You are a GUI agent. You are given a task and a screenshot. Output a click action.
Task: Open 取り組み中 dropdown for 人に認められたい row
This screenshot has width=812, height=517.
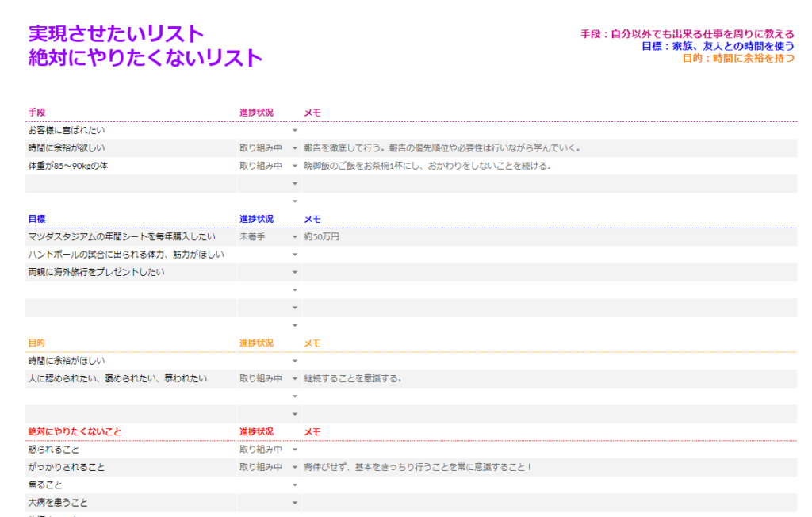(295, 379)
